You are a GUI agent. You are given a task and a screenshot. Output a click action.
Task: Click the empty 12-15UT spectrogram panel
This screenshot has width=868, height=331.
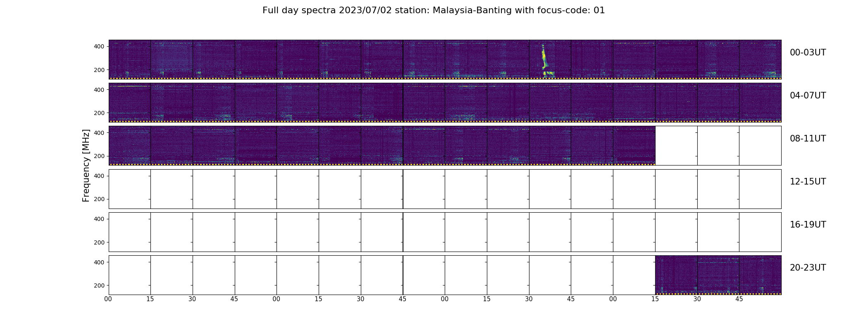[445, 189]
